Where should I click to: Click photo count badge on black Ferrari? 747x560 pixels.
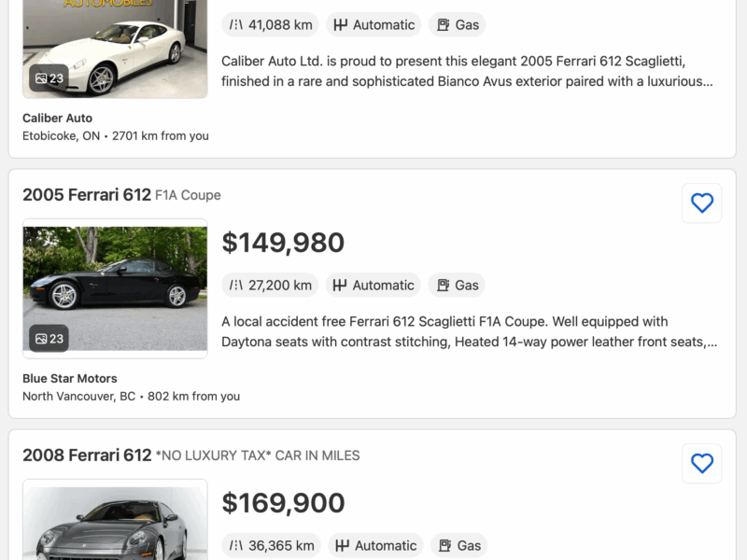pyautogui.click(x=49, y=339)
